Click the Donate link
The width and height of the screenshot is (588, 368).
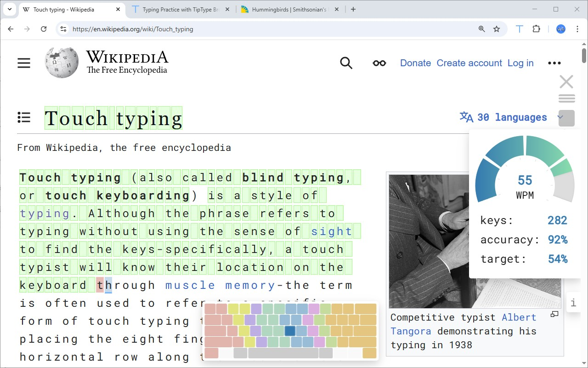tap(415, 63)
